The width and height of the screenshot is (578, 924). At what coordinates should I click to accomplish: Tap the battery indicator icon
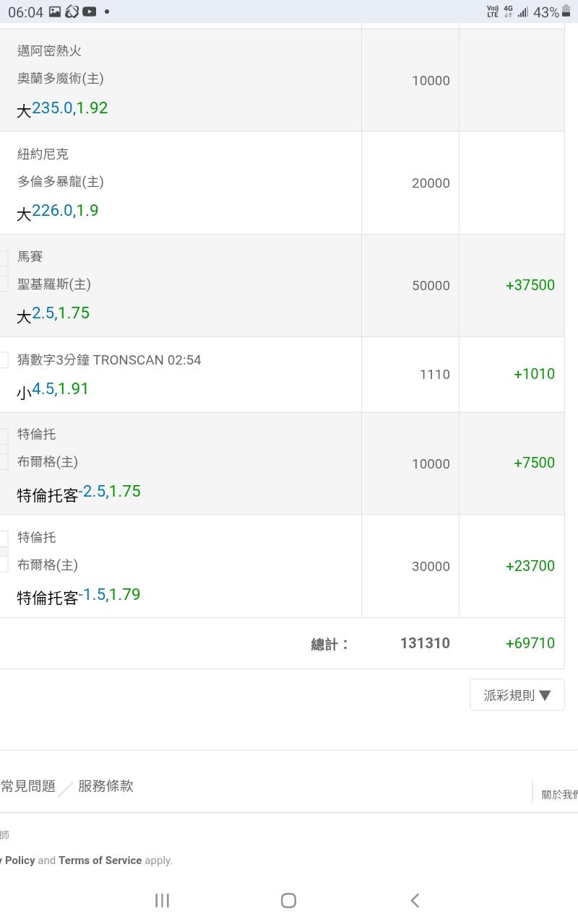568,12
